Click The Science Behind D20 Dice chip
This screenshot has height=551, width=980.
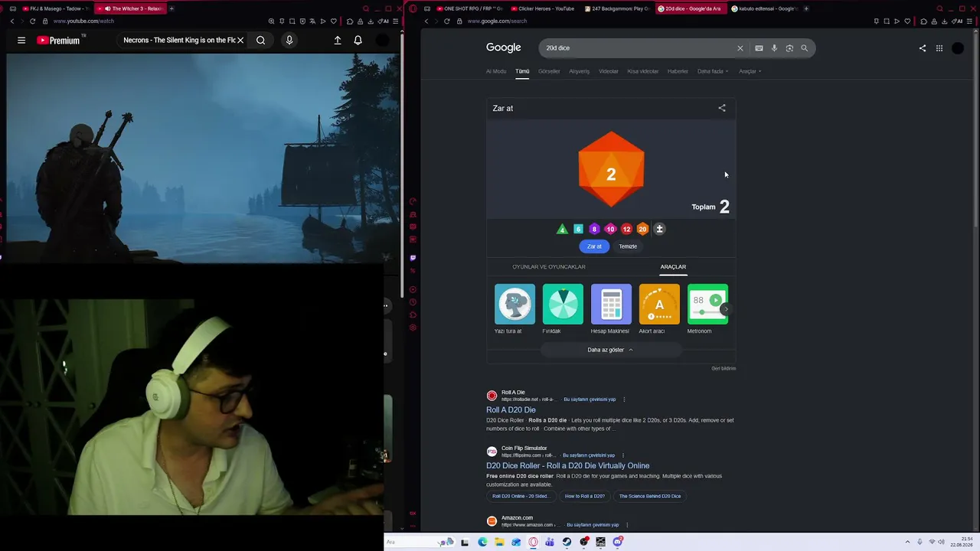pos(650,496)
